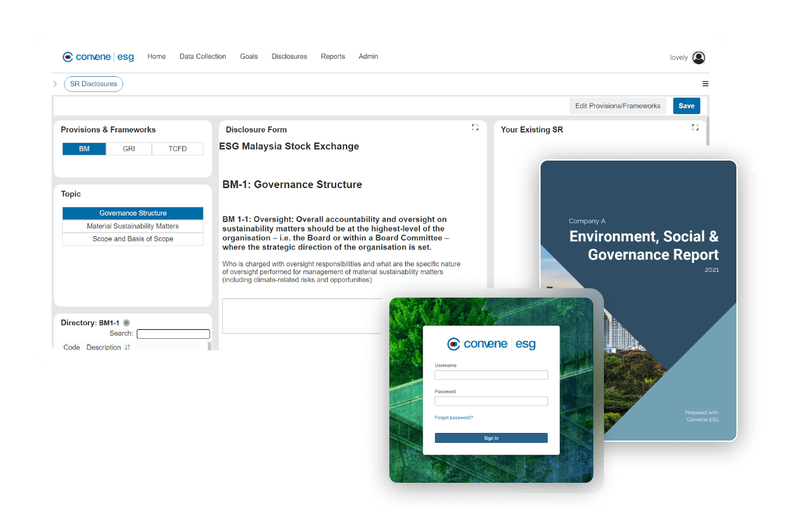
Task: Open Admin menu
Action: pyautogui.click(x=368, y=56)
